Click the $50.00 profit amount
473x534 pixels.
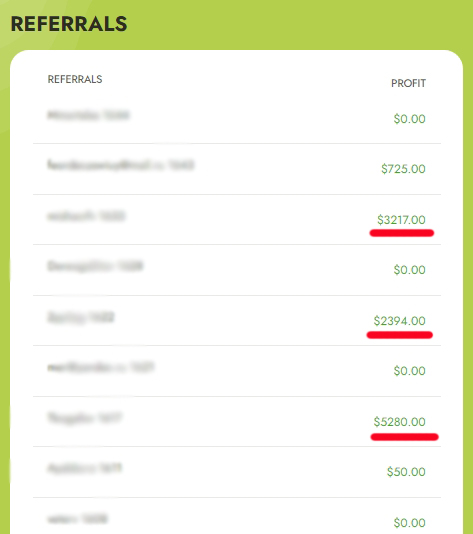[406, 472]
